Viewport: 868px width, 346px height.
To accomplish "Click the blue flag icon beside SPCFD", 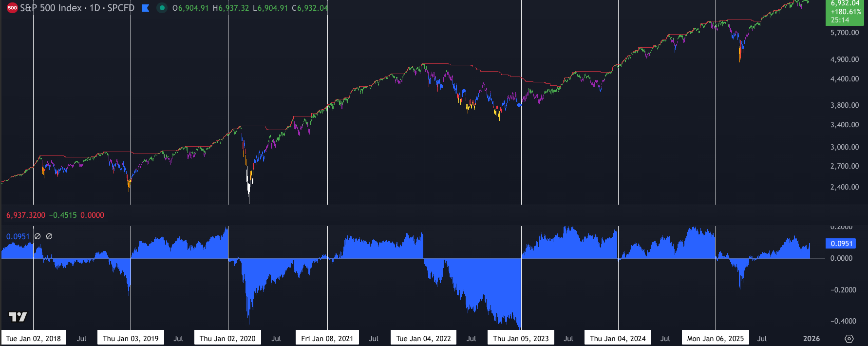I will [145, 8].
